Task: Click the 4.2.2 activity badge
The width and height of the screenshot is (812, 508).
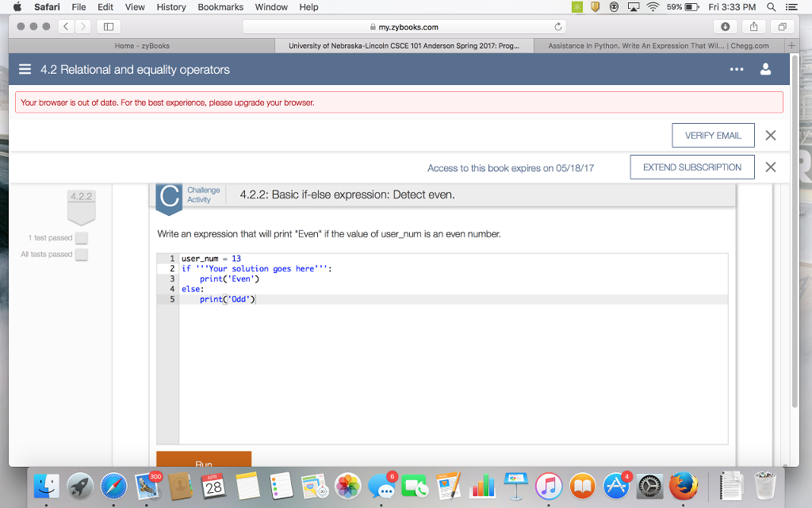Action: pos(82,206)
